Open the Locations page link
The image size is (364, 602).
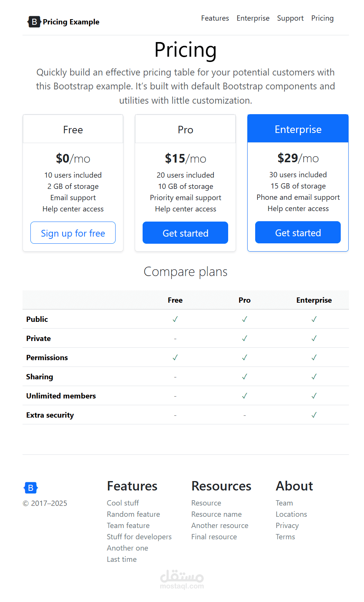tap(291, 514)
